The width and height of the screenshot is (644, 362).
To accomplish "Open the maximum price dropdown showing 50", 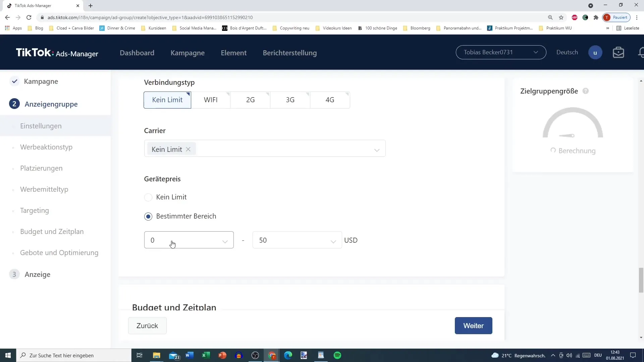I will pos(297,240).
